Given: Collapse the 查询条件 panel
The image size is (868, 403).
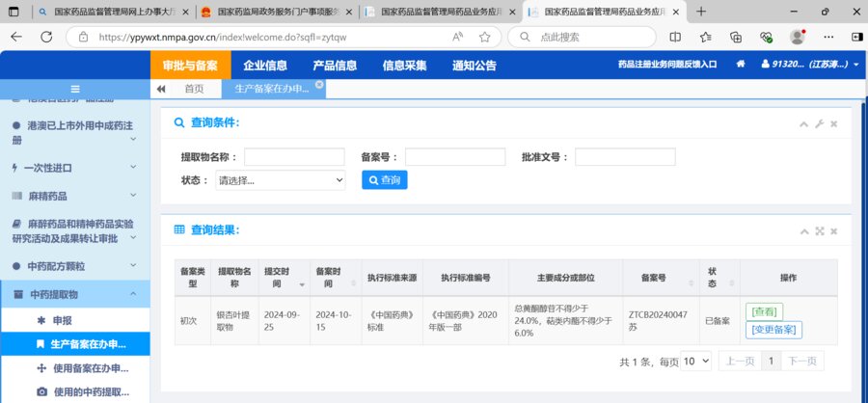Looking at the screenshot, I should coord(803,124).
